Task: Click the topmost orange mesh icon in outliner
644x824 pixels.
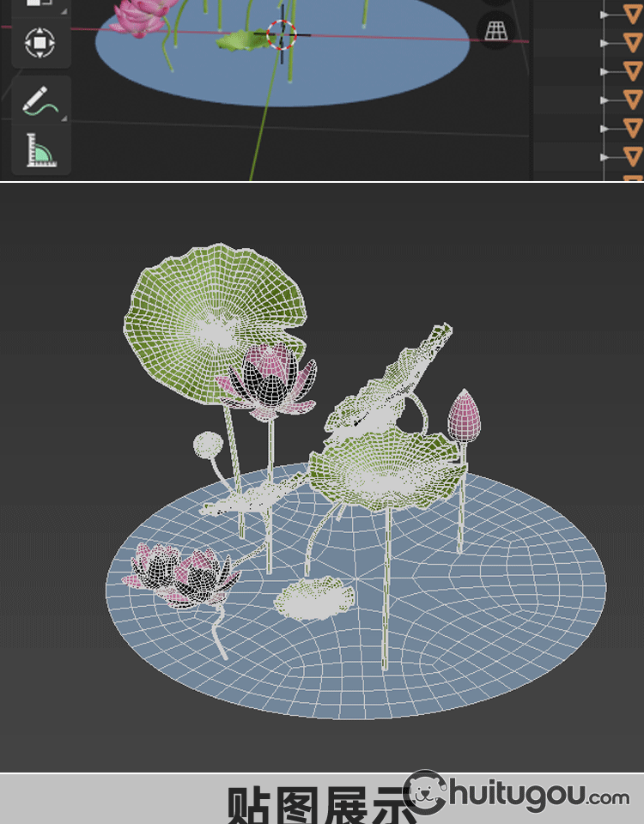Action: point(633,15)
